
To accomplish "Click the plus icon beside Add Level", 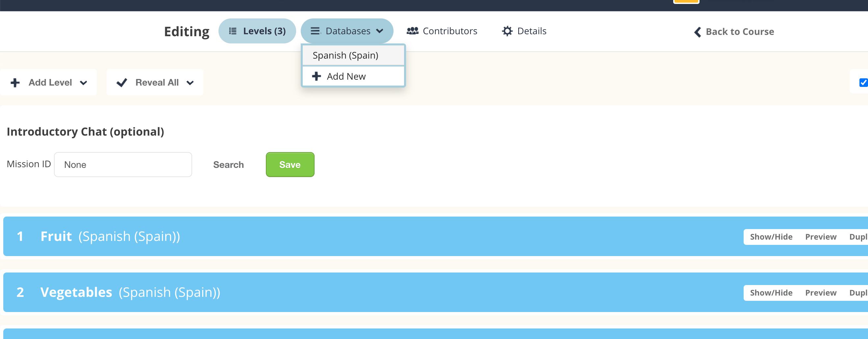I will [15, 83].
